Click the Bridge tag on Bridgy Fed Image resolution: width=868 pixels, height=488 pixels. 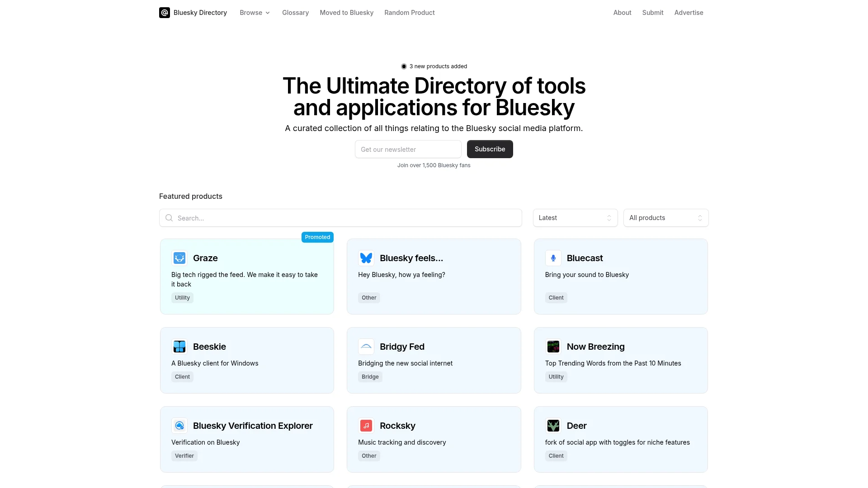point(370,377)
